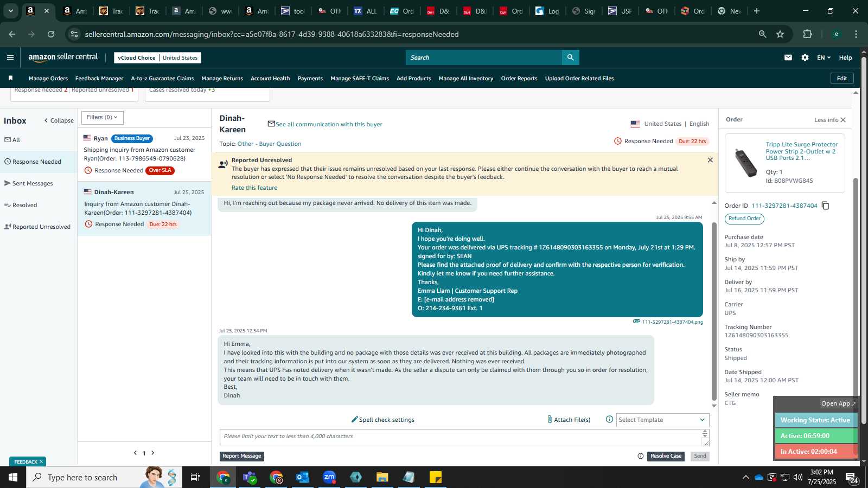Click the info icon next to Resolve Case
This screenshot has height=488, width=868.
click(x=641, y=456)
